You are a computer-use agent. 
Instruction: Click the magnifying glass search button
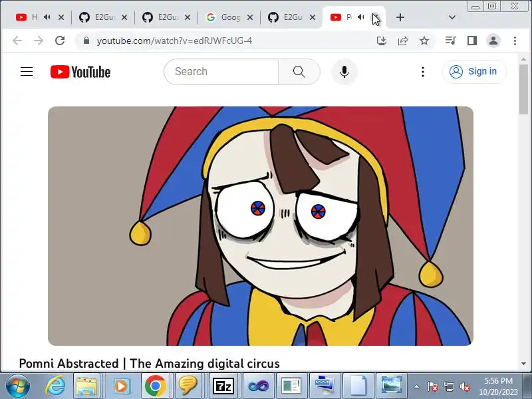point(299,72)
